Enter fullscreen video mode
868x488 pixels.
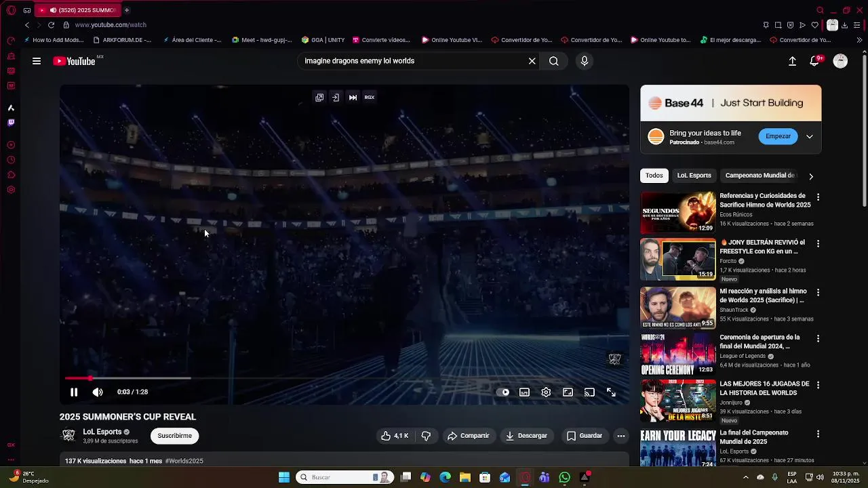[x=611, y=392]
